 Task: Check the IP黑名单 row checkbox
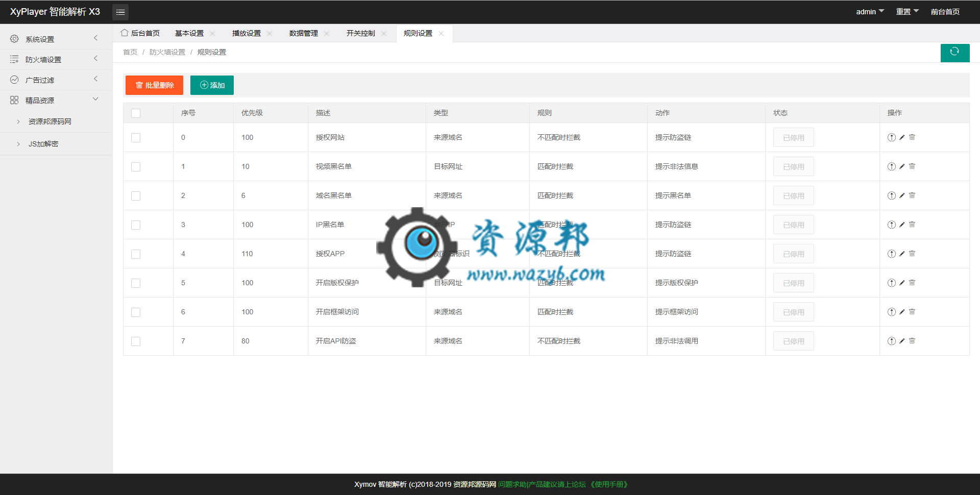[136, 225]
